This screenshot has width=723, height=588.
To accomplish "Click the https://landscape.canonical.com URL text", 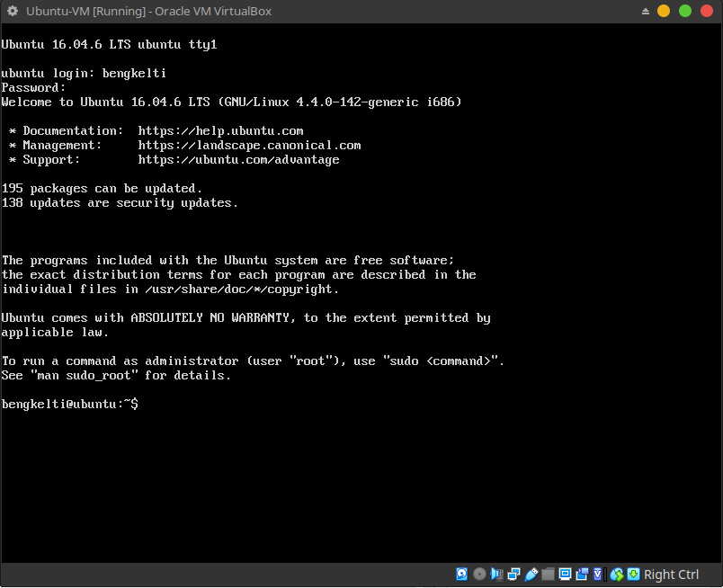I will click(x=249, y=146).
